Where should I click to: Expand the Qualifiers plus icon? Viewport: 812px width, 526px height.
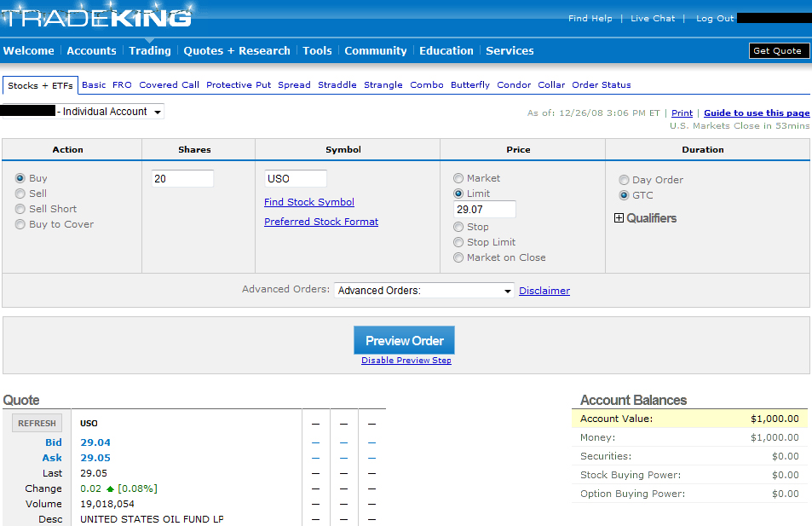pyautogui.click(x=619, y=218)
